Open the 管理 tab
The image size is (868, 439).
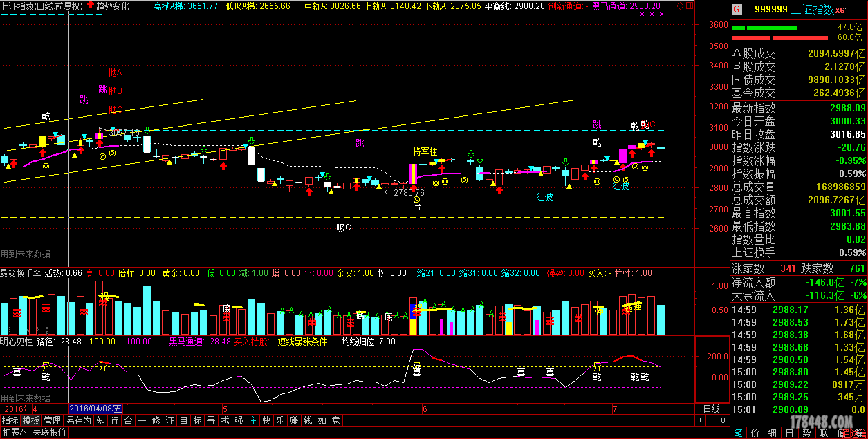coord(53,420)
